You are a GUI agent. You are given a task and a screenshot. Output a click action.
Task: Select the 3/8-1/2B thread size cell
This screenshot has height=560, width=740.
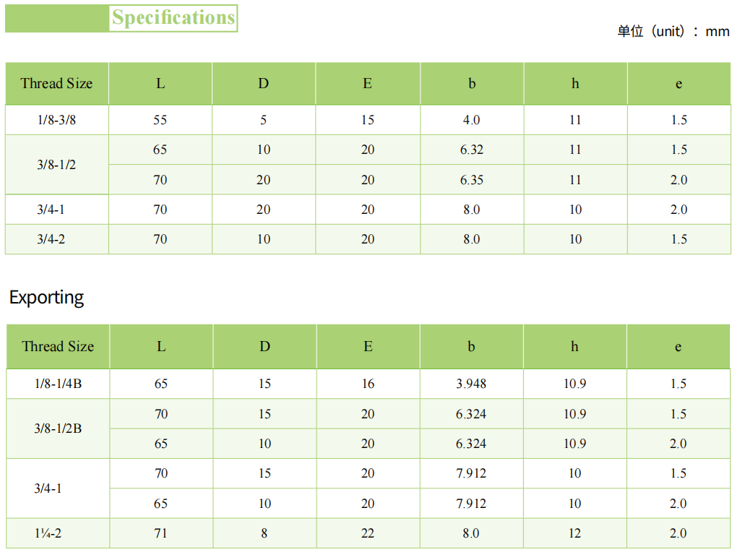tap(58, 428)
